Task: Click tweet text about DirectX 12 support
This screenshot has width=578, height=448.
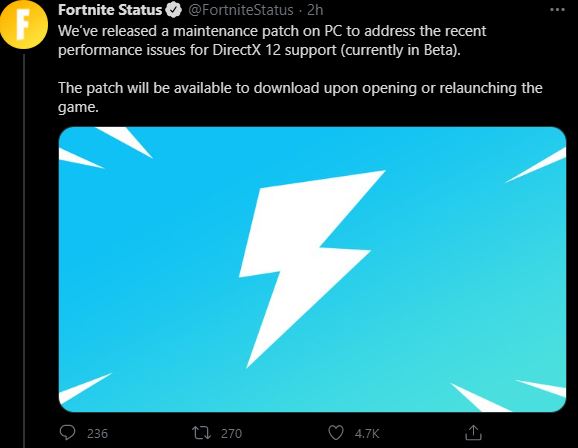Action: pos(272,40)
